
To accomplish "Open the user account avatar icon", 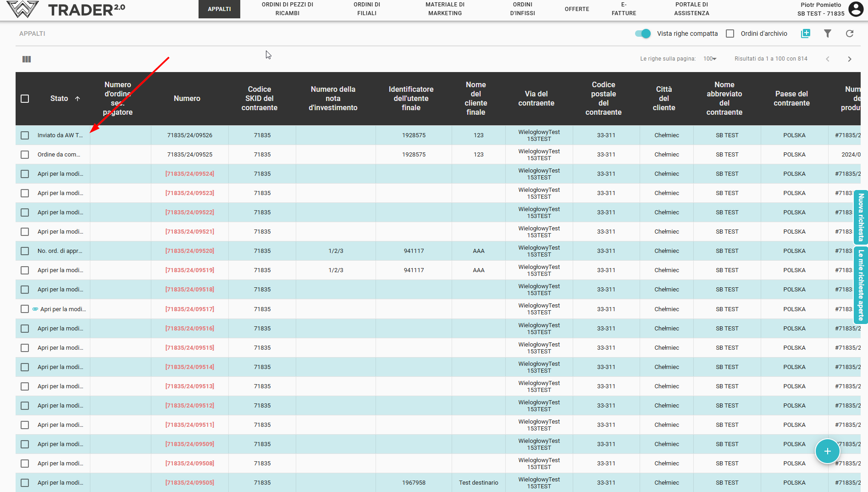I will point(856,9).
